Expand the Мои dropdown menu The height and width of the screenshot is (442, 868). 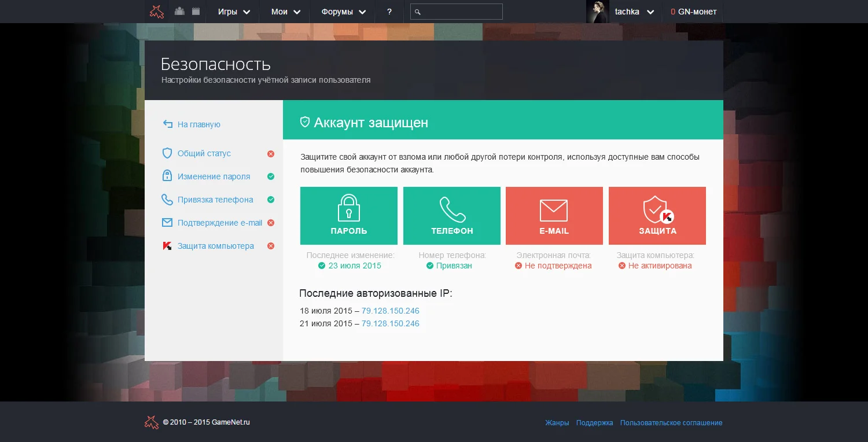(x=286, y=12)
